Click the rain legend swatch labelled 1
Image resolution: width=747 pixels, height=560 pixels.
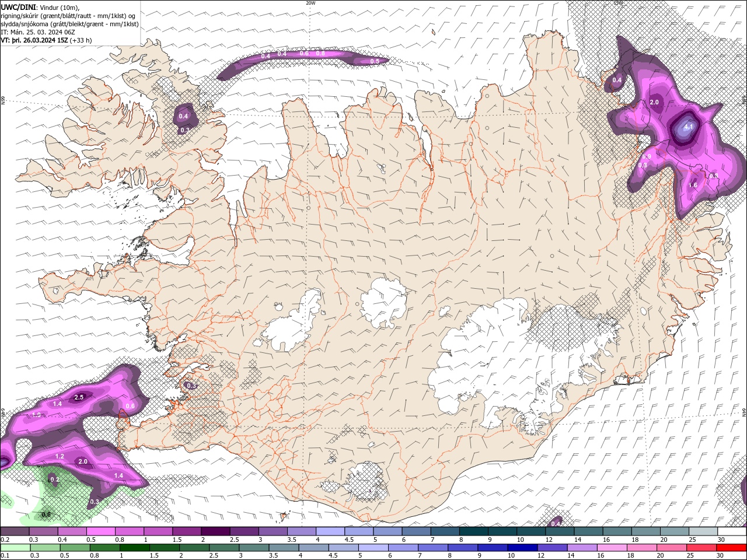tap(134, 547)
